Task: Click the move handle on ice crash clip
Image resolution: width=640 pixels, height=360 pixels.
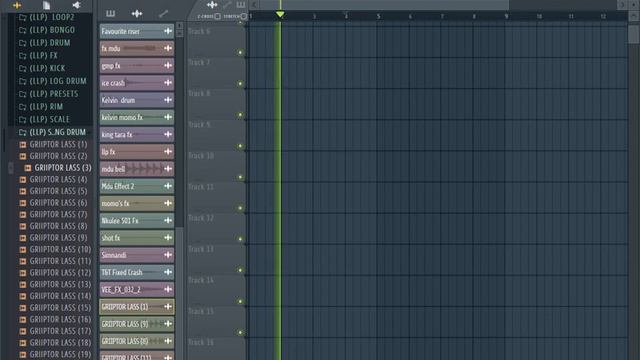Action: tap(168, 83)
